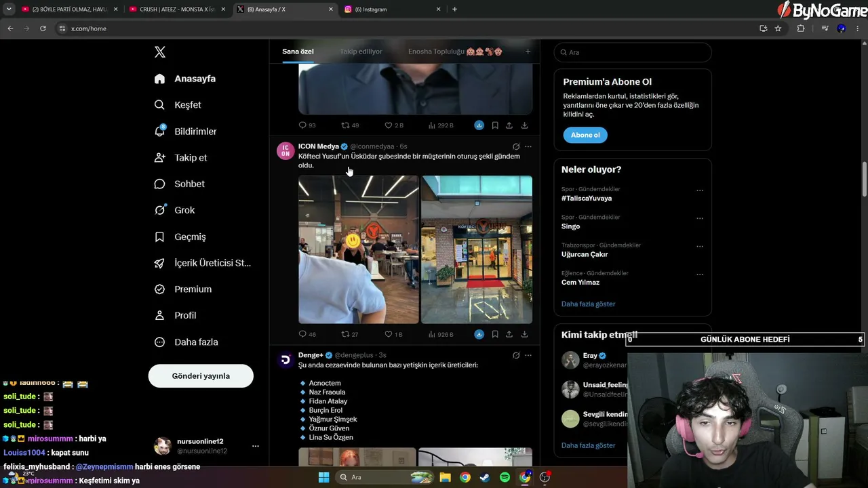Add a new timeline tab with plus icon
The width and height of the screenshot is (868, 488).
pyautogui.click(x=528, y=52)
